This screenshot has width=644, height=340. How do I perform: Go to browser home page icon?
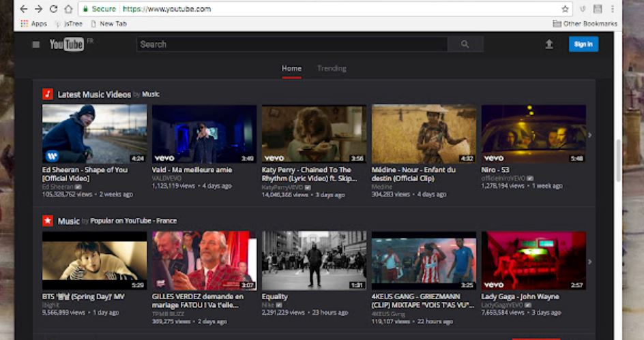[69, 9]
